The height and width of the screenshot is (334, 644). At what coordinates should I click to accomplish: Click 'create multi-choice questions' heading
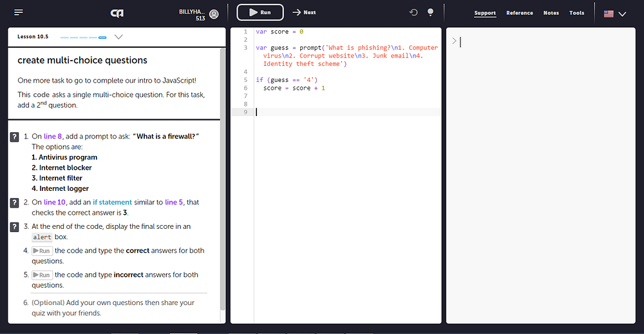coord(82,61)
